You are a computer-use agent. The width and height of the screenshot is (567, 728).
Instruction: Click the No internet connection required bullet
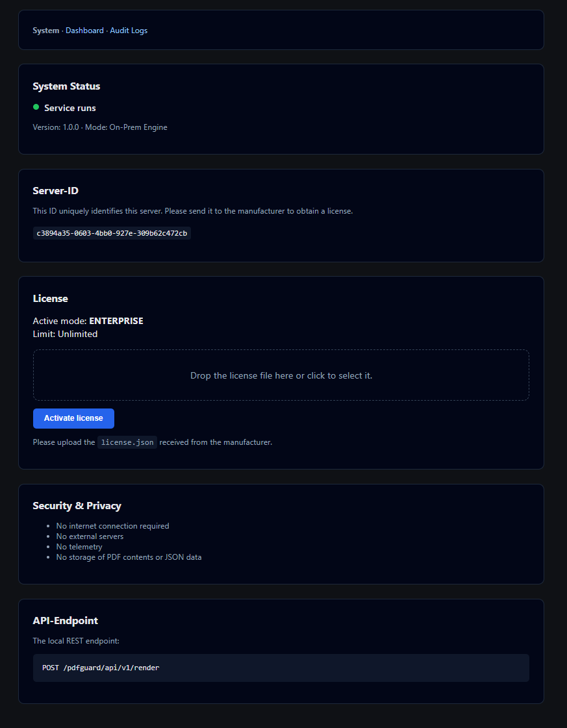[112, 525]
